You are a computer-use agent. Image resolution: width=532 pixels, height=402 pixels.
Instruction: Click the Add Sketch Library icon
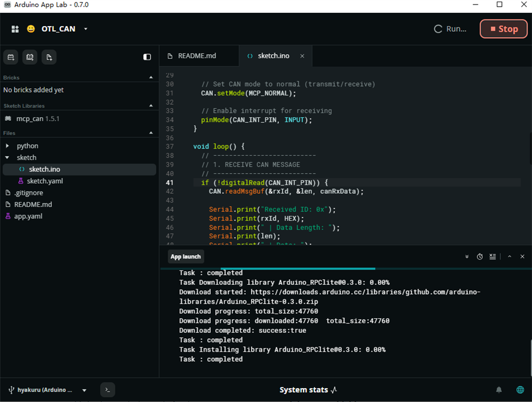click(x=30, y=57)
